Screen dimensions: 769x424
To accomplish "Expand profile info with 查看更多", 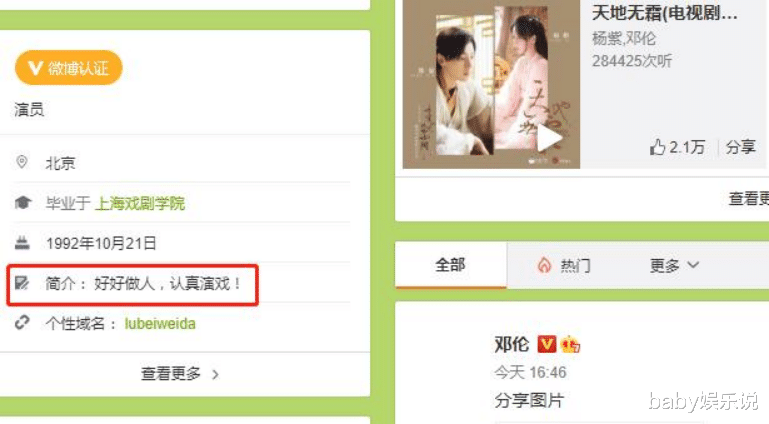I will coord(180,374).
